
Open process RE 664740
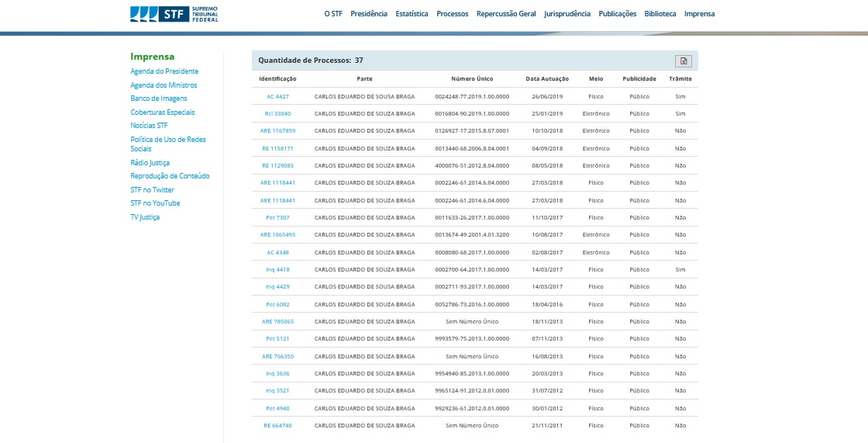tap(277, 426)
